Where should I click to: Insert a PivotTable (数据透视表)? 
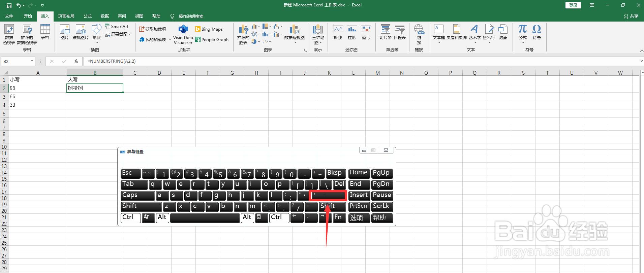(9, 34)
